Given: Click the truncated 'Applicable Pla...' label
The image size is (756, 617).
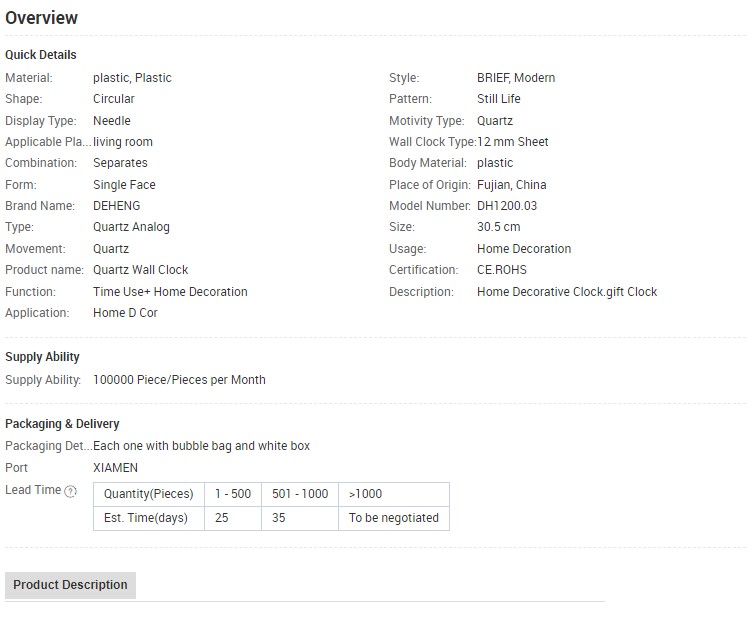Looking at the screenshot, I should [48, 142].
